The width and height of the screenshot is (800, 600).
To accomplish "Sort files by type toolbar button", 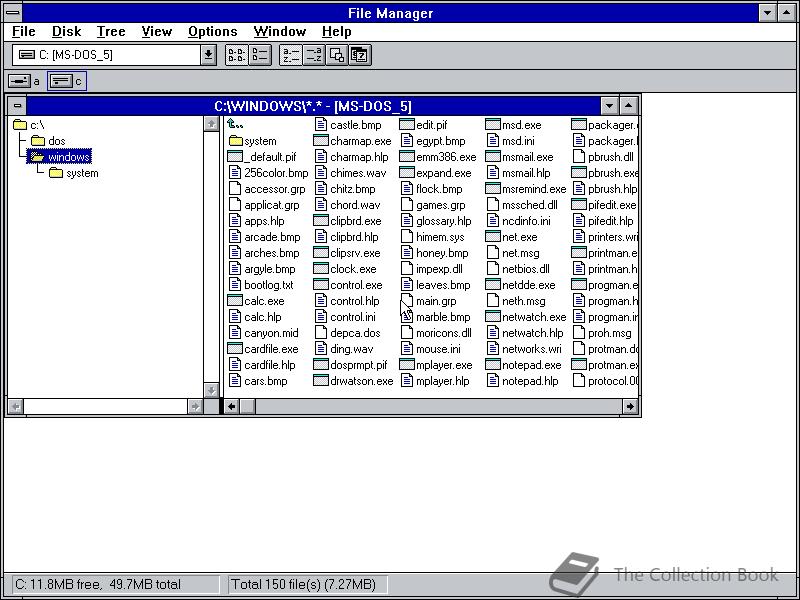I will [x=314, y=55].
